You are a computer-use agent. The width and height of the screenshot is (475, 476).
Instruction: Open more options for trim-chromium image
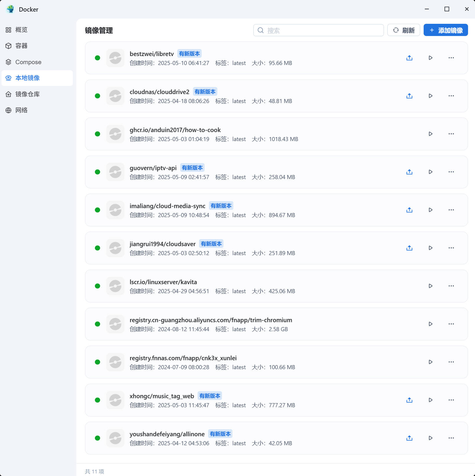451,324
